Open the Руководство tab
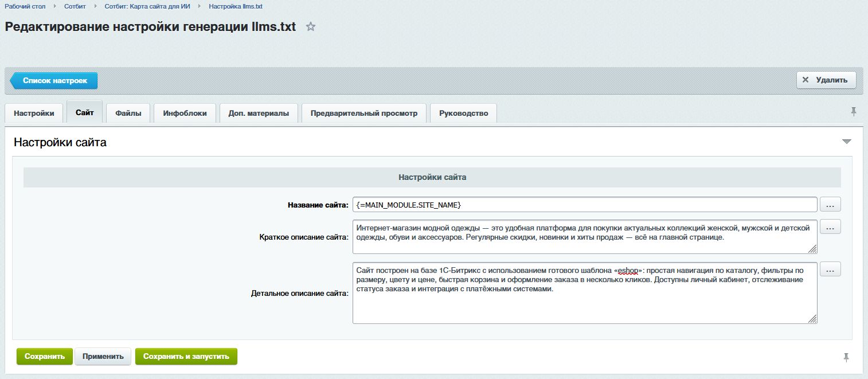Screen dimensions: 868x379 coord(462,112)
